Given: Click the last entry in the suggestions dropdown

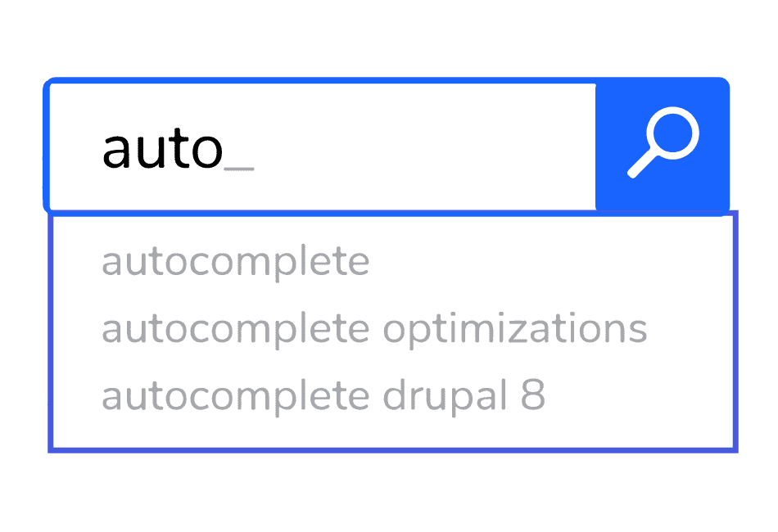Looking at the screenshot, I should (x=323, y=397).
